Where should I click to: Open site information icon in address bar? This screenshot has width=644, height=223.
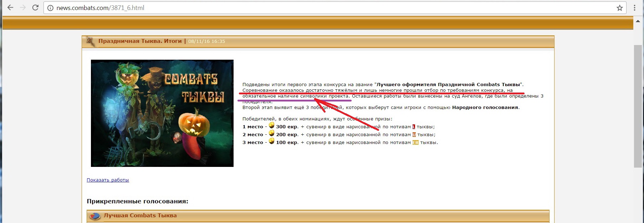click(50, 8)
